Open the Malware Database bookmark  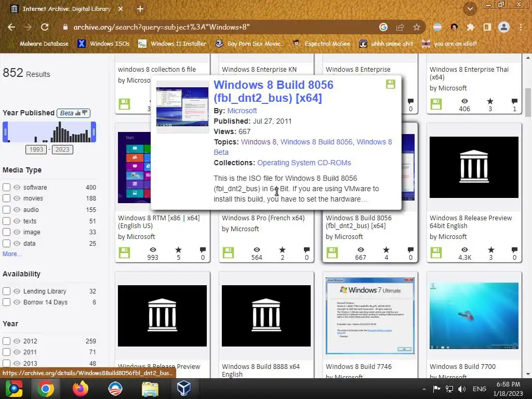pyautogui.click(x=39, y=44)
